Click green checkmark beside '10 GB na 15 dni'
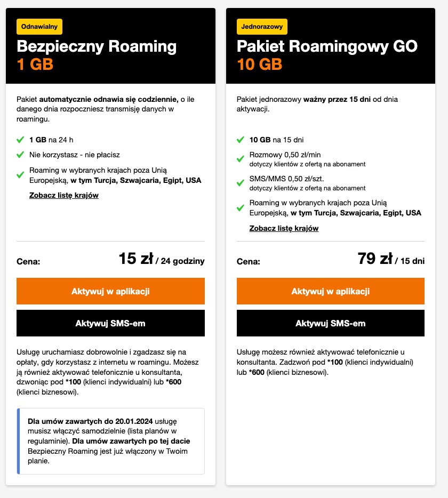 coord(241,140)
